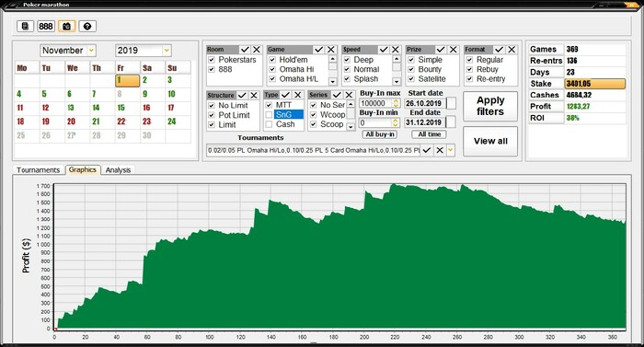Clear Format filters with X icon

click(x=512, y=50)
